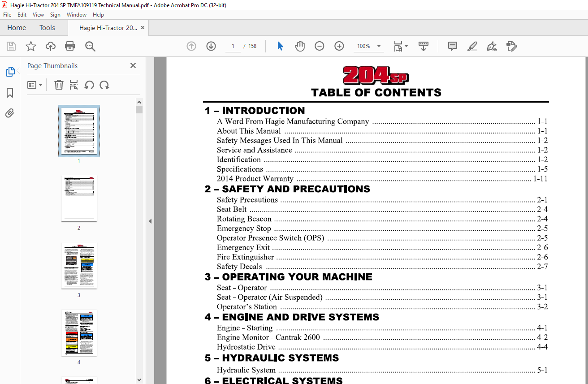Screen dimensions: 588x384
Task: Expand the fit page options arrow
Action: [406, 46]
